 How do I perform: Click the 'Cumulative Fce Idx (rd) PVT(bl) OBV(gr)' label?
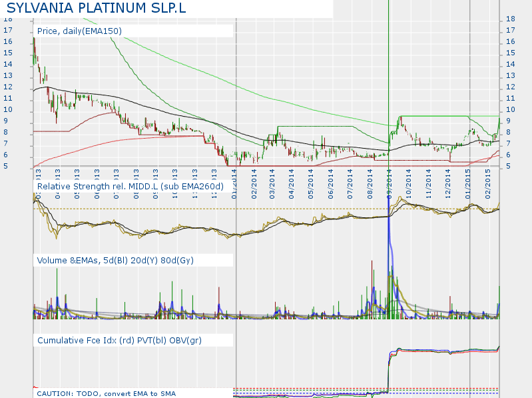tap(119, 340)
